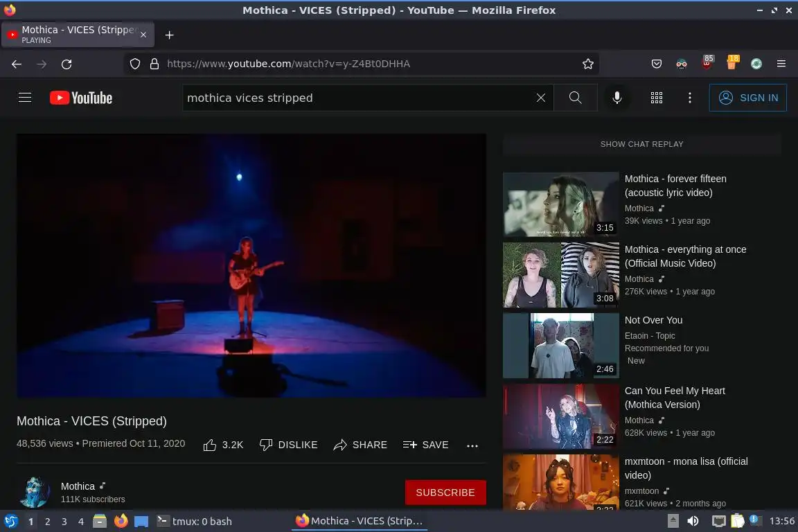Open the SHARE dialog
This screenshot has height=532, width=798.
click(360, 445)
